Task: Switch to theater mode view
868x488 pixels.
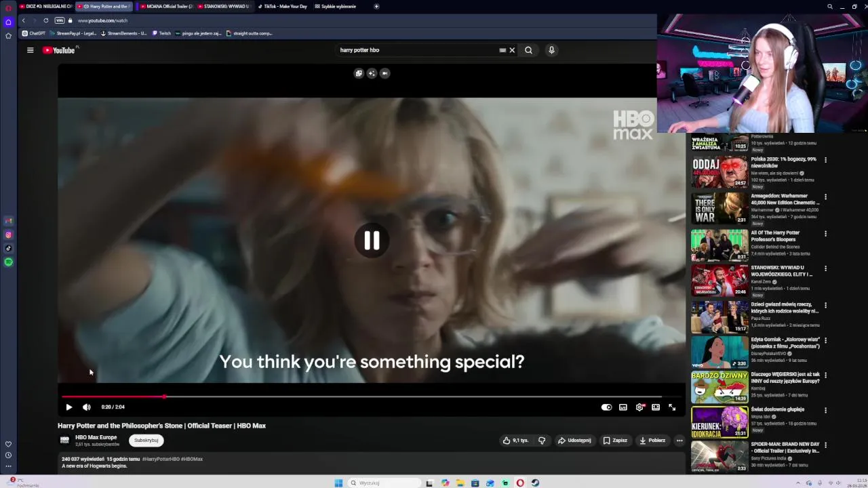Action: point(656,407)
